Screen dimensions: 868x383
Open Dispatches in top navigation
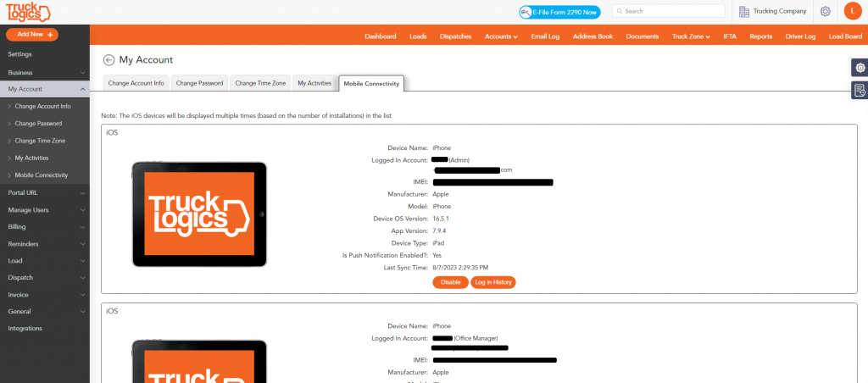point(455,36)
